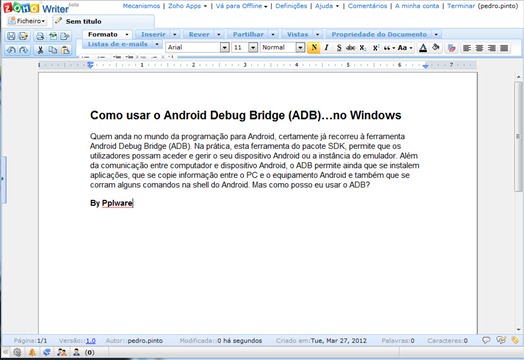Click the export document icon
Screen dimensions: 524x360
click(x=65, y=36)
